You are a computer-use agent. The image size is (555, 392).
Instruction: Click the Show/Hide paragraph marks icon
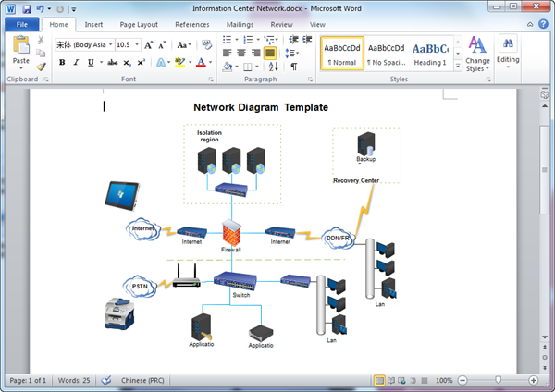click(294, 67)
